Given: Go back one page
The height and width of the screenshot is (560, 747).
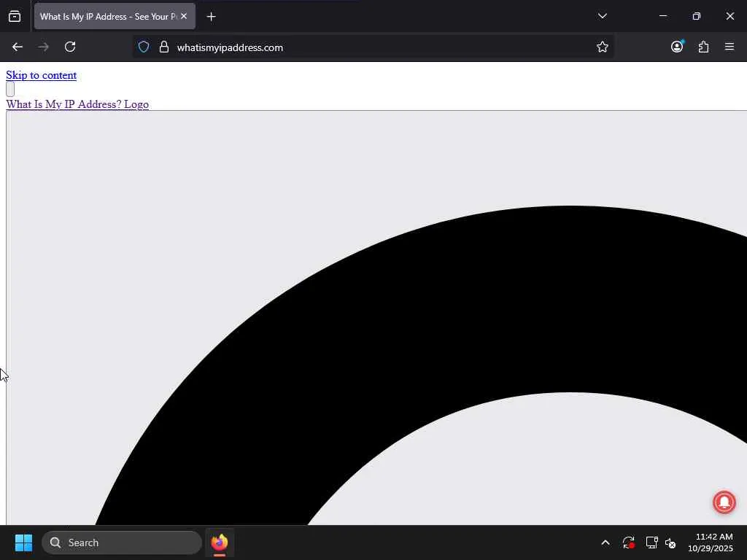Looking at the screenshot, I should (18, 47).
